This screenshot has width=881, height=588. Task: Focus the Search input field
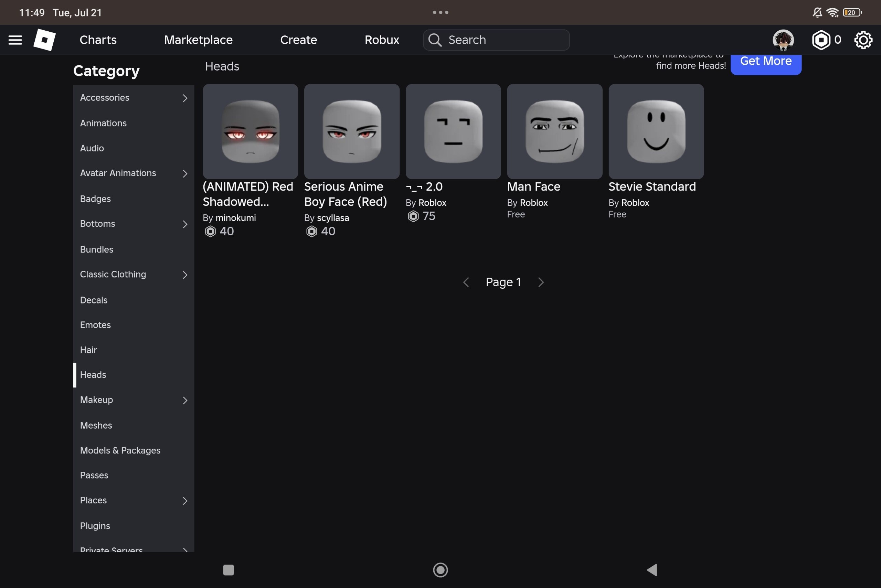496,40
